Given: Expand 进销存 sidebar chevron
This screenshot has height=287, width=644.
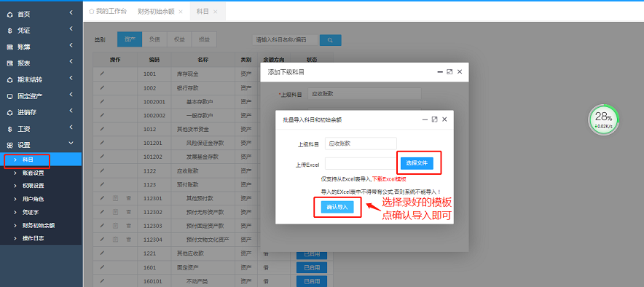Looking at the screenshot, I should click(x=71, y=111).
